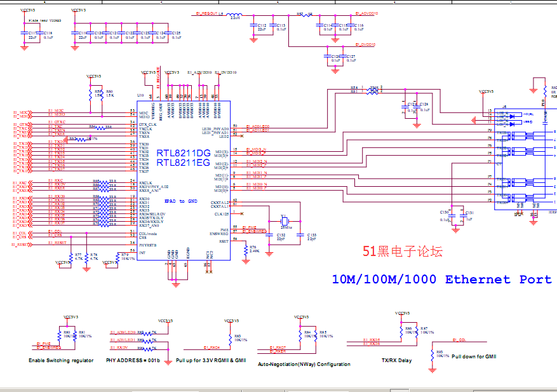Select the RXD5/TXDLY pin name
The width and height of the screenshot is (557, 392).
coord(151,218)
